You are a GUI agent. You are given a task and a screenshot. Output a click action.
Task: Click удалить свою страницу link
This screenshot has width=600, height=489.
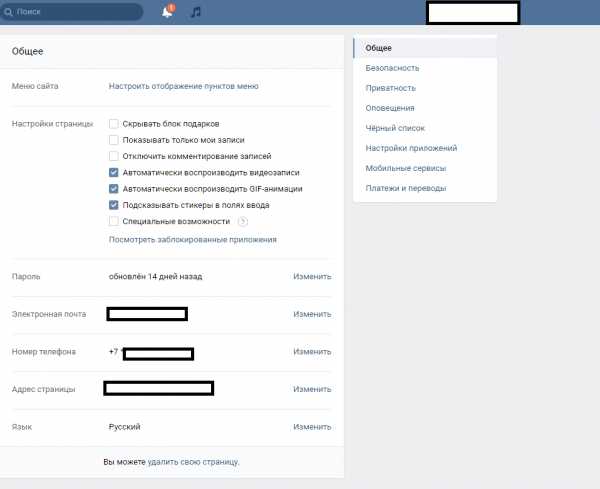click(x=193, y=462)
